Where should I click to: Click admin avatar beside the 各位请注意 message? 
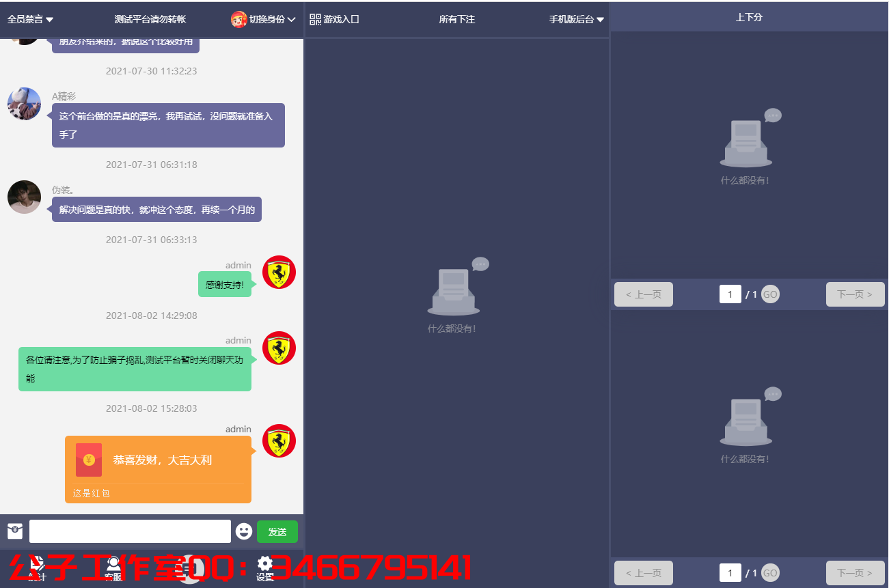tap(279, 348)
